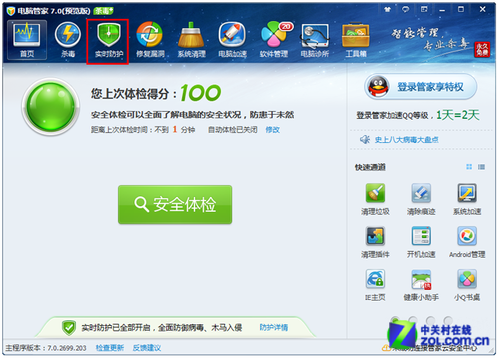
Task: Open 系统清理 broom icon
Action: click(x=191, y=40)
